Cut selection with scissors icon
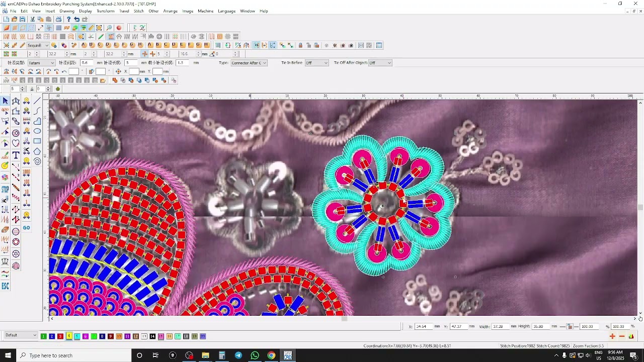The height and width of the screenshot is (362, 644). click(32, 19)
